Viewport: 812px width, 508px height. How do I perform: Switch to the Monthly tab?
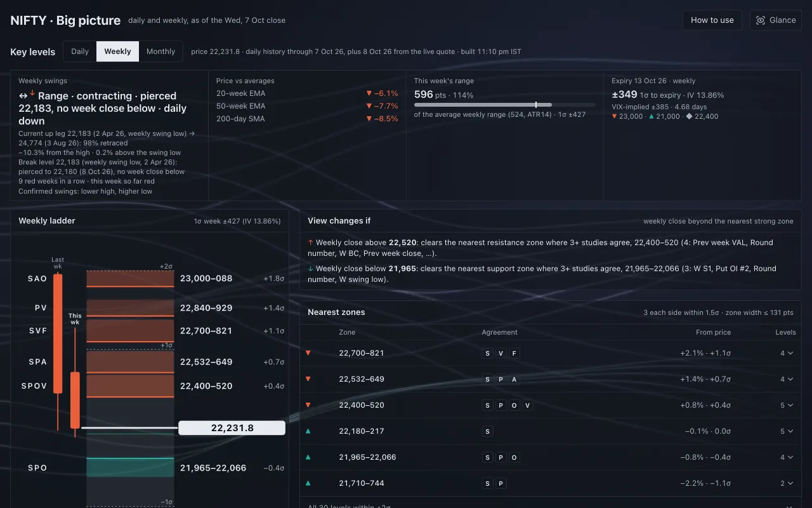pyautogui.click(x=160, y=51)
